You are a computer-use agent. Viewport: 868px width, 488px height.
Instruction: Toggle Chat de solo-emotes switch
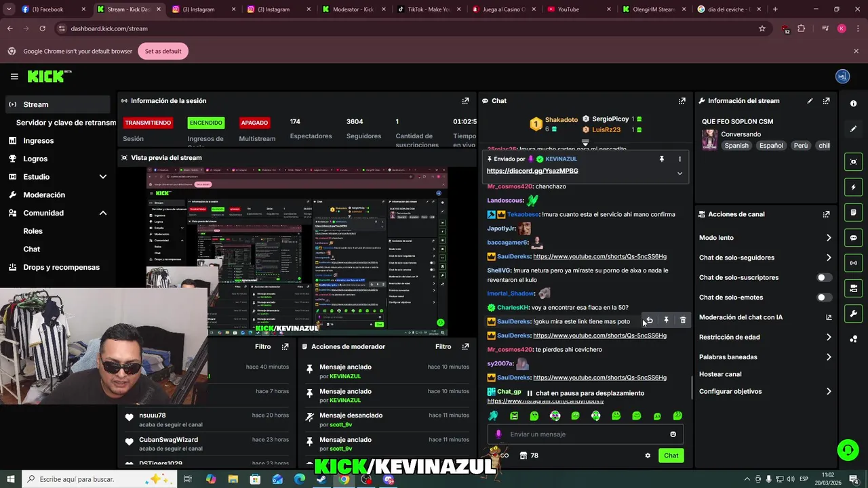824,298
